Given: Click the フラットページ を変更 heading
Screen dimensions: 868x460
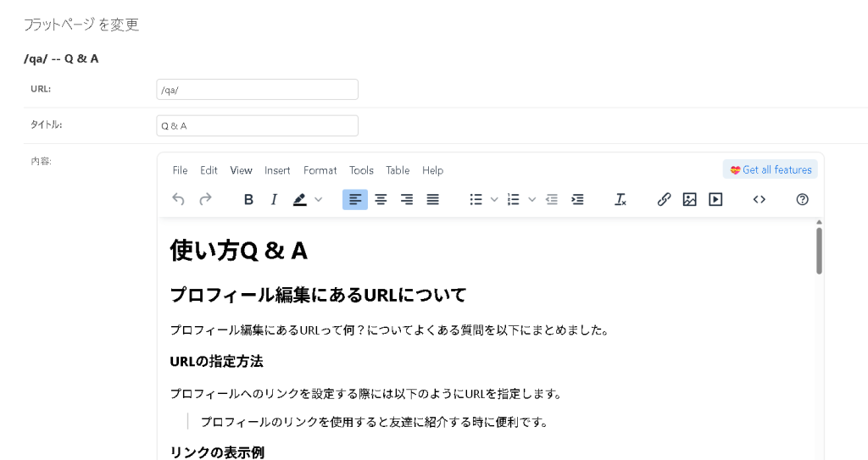Looking at the screenshot, I should coord(81,25).
